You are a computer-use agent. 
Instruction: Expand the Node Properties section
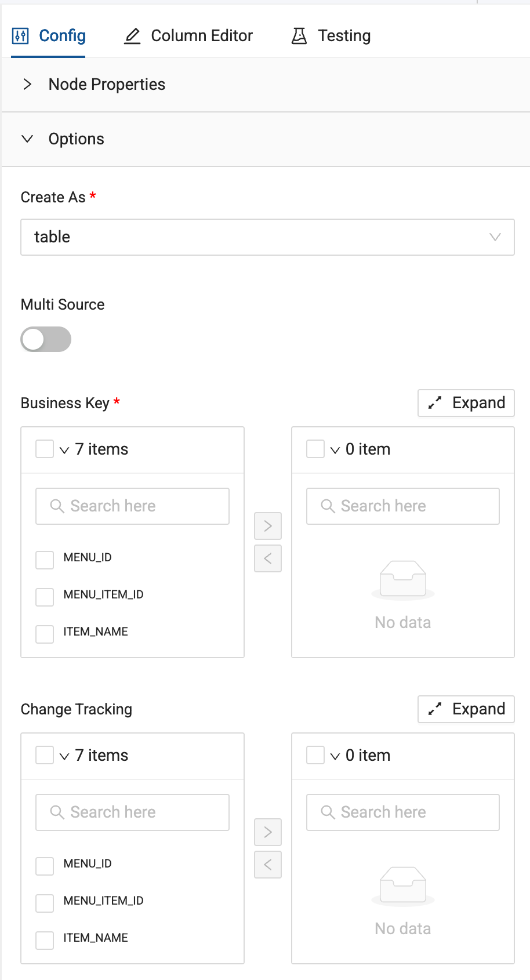point(27,85)
